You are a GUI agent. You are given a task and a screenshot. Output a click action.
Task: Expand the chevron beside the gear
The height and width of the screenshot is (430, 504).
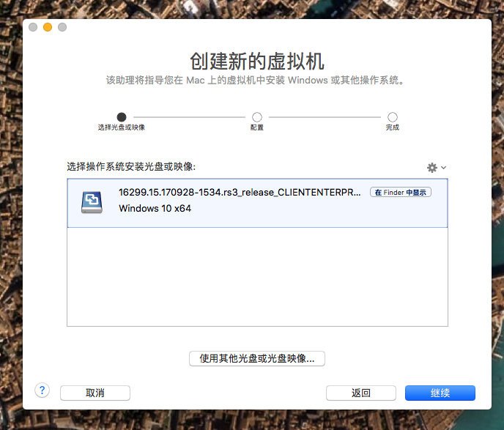[x=444, y=168]
